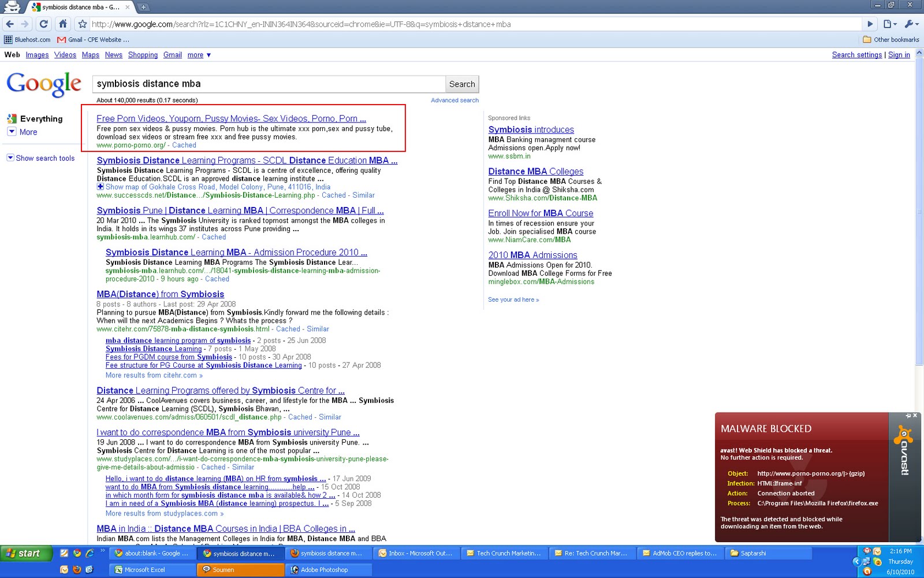This screenshot has width=924, height=578.
Task: Show hidden system tray icons arrow
Action: [x=857, y=561]
